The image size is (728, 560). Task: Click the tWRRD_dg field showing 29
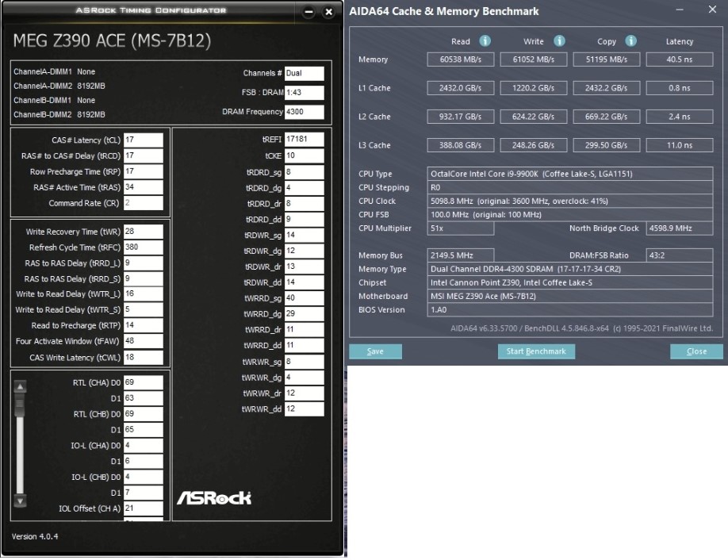(x=304, y=314)
